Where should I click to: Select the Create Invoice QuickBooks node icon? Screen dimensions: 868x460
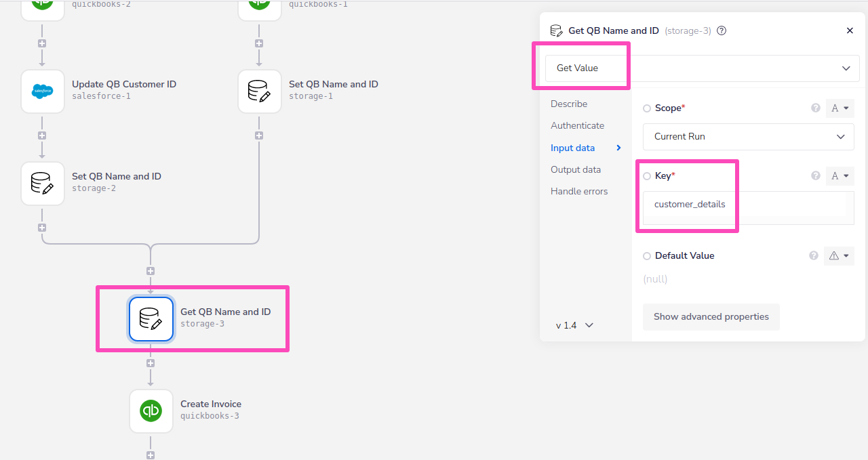coord(151,411)
